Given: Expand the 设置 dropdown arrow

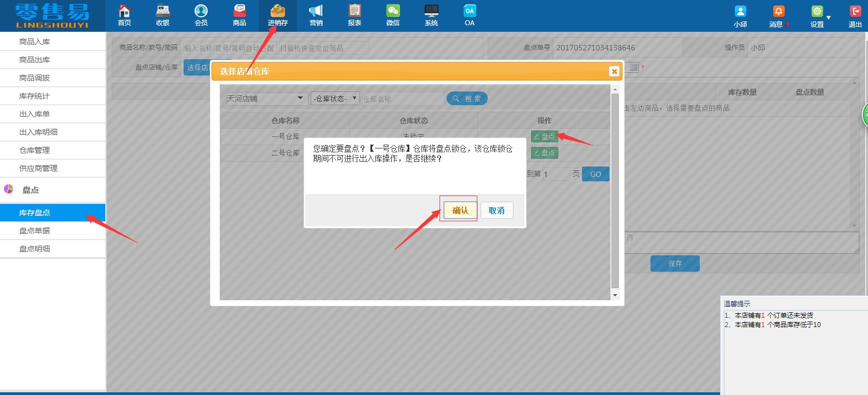Looking at the screenshot, I should pos(829,18).
